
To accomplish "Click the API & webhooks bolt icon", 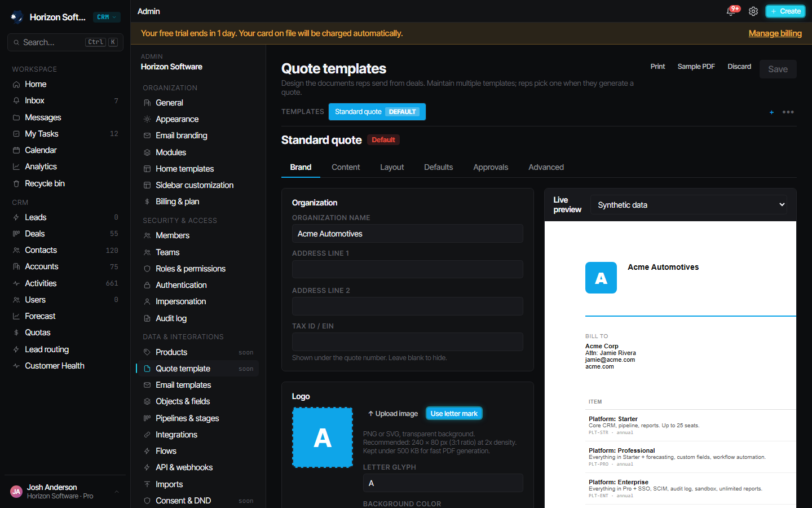I will [x=147, y=467].
